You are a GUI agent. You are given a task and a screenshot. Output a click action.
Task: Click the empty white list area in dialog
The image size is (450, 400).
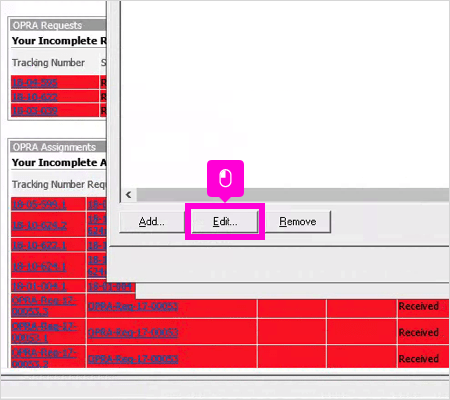284,93
